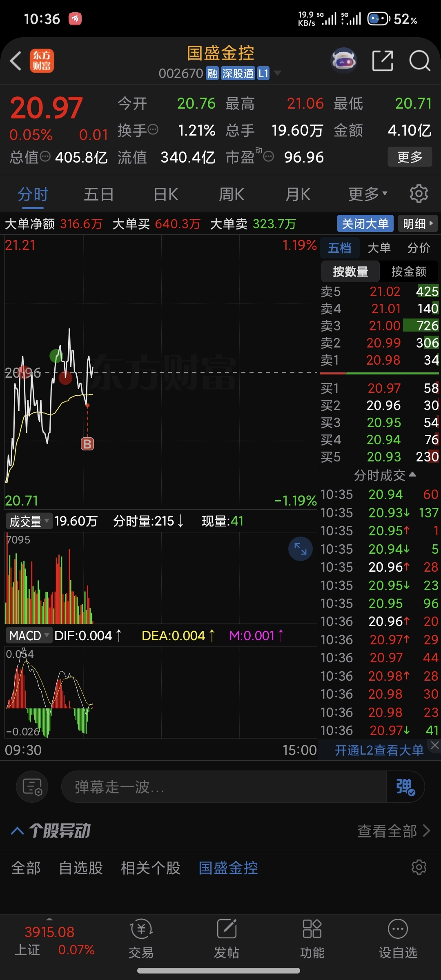Toggle 关闭大单 button
The image size is (441, 980).
[x=365, y=223]
